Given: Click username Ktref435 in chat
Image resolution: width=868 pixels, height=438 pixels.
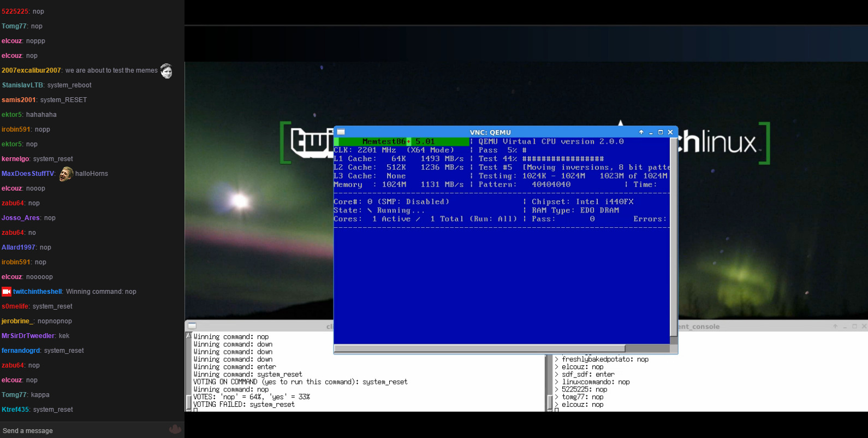Looking at the screenshot, I should [x=15, y=410].
